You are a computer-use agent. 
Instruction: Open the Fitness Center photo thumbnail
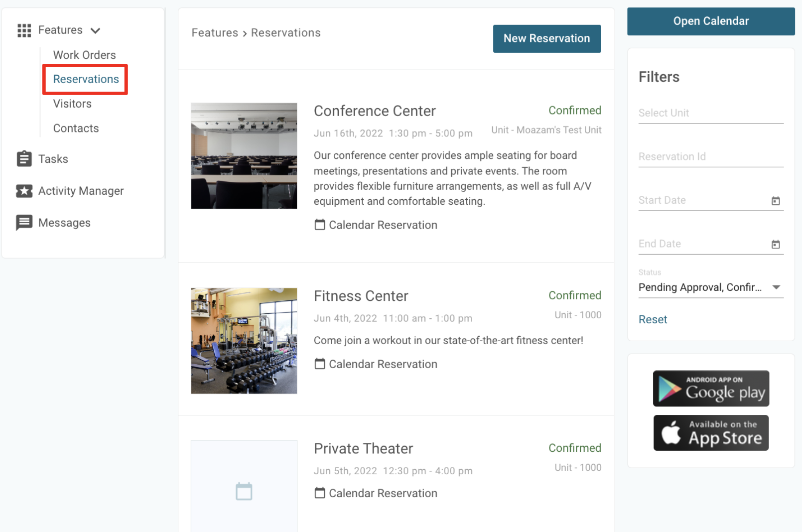244,341
